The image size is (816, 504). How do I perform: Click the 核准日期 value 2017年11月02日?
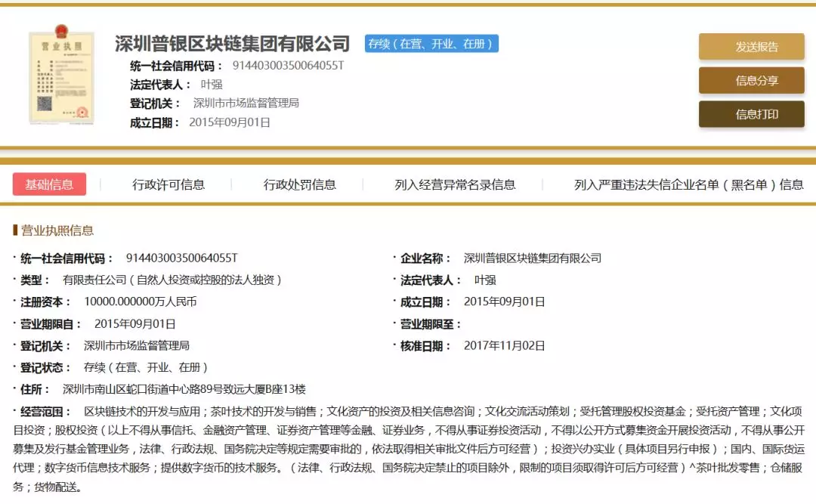click(504, 345)
